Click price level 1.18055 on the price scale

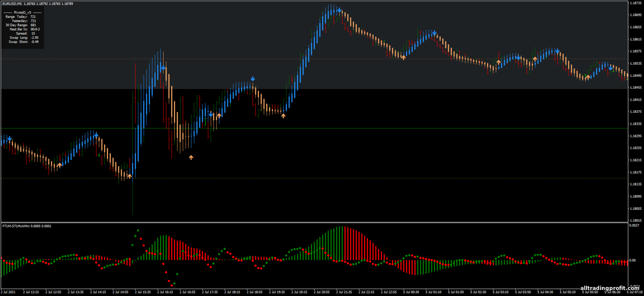(636, 208)
